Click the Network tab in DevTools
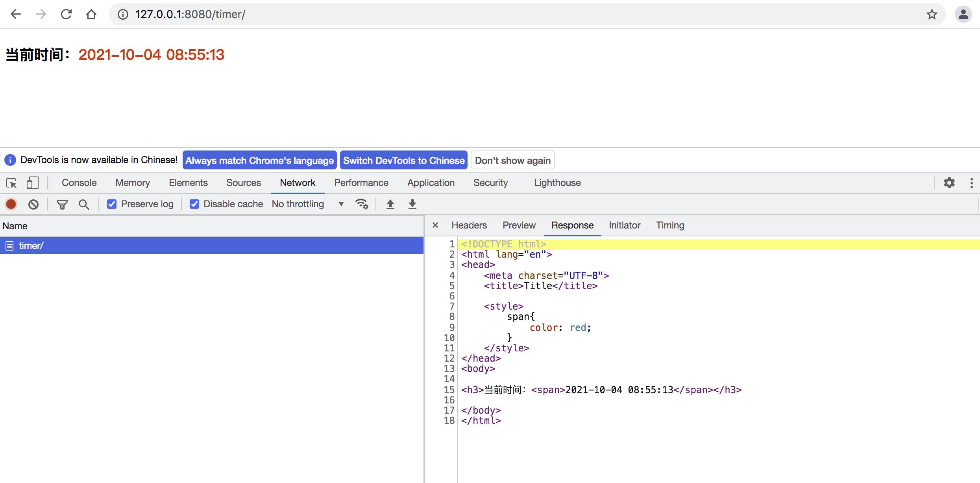980x483 pixels. click(298, 183)
